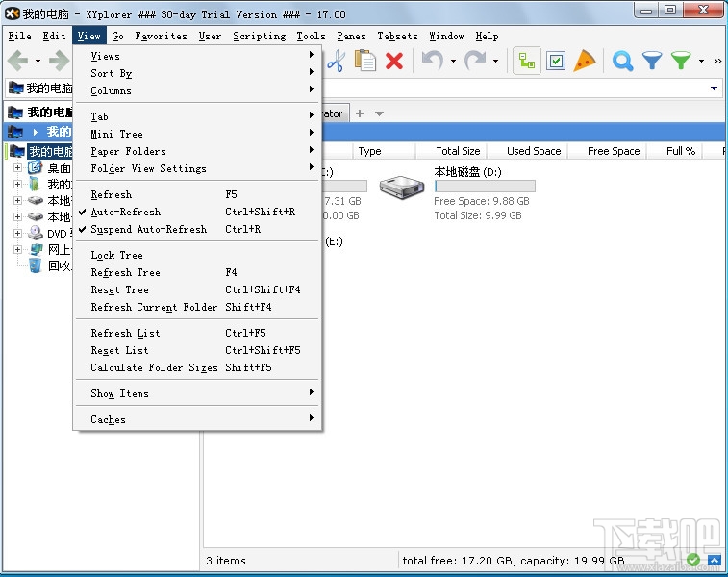The width and height of the screenshot is (728, 577).
Task: Click drive D: usage bar
Action: point(485,187)
